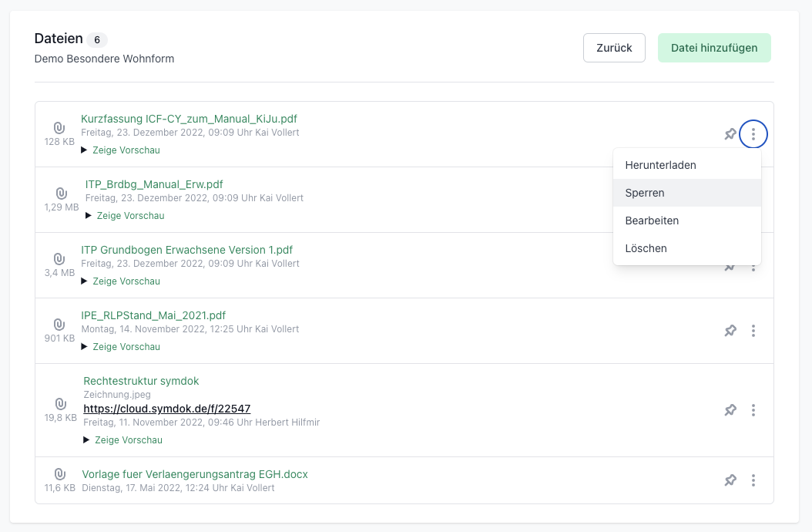This screenshot has height=532, width=812.
Task: Expand preview for Rechtestruktur symdok
Action: pos(122,439)
